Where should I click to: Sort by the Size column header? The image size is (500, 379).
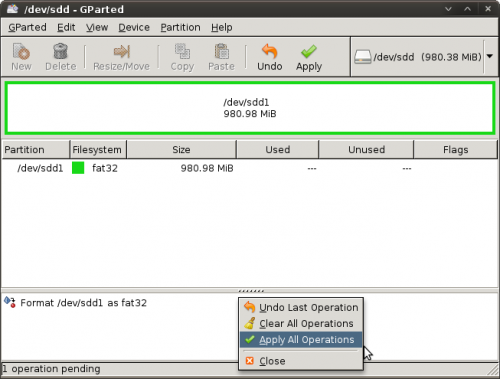[181, 150]
